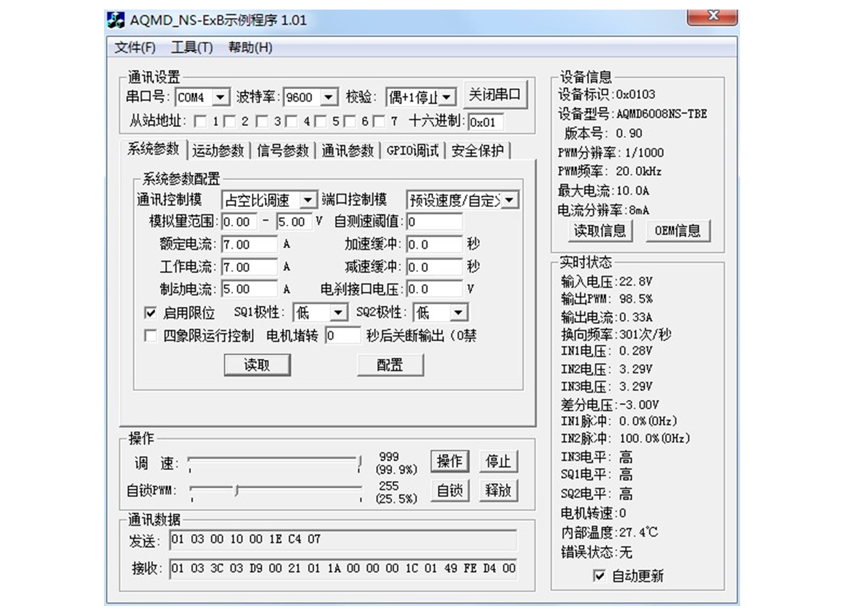Open the 串口号 COM4 dropdown
843x616 pixels.
(220, 97)
